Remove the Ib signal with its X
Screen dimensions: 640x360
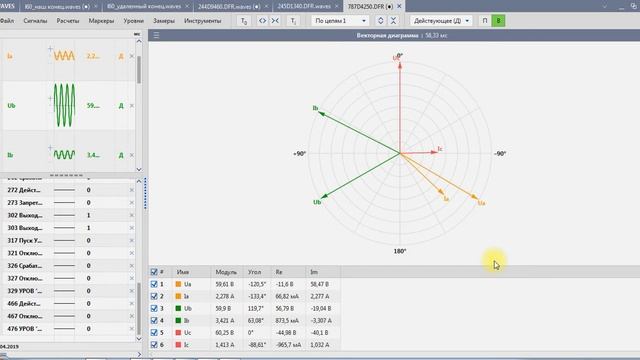[131, 155]
